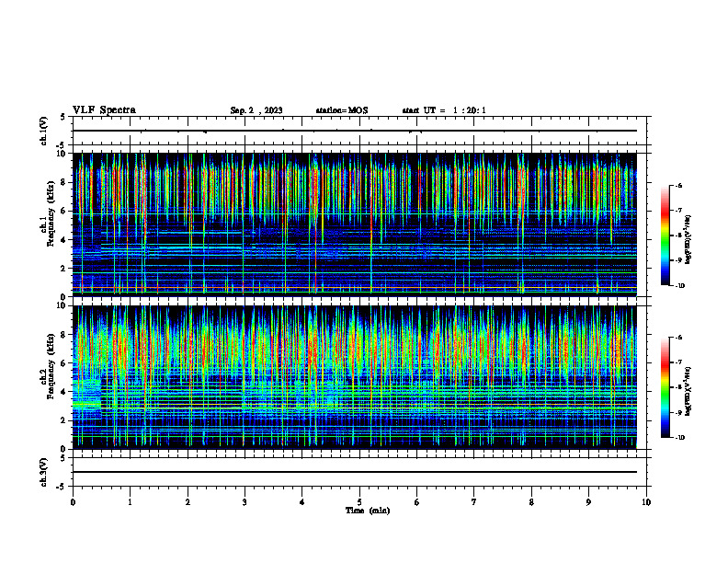728x563 pixels.
Task: Click the ch.1 spectrogram color bar
Action: tap(665, 236)
